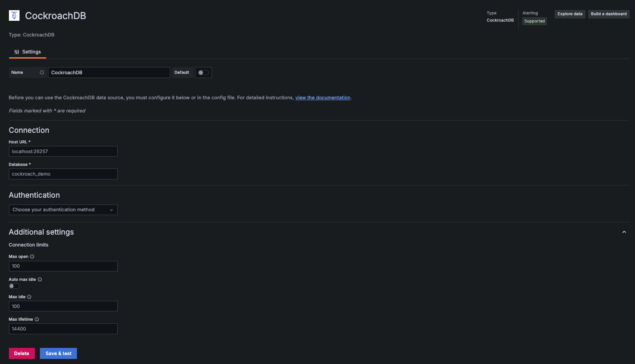
Task: Click the sliders icon beside Settings
Action: point(16,51)
